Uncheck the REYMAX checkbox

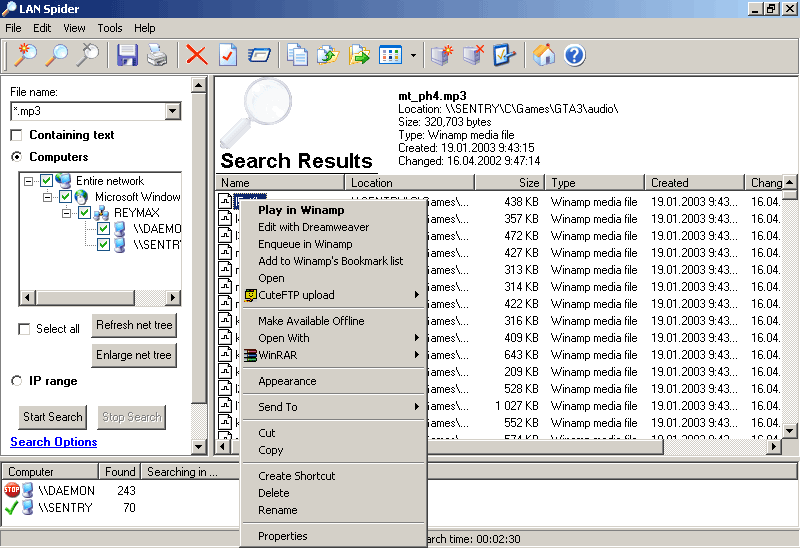[x=85, y=213]
